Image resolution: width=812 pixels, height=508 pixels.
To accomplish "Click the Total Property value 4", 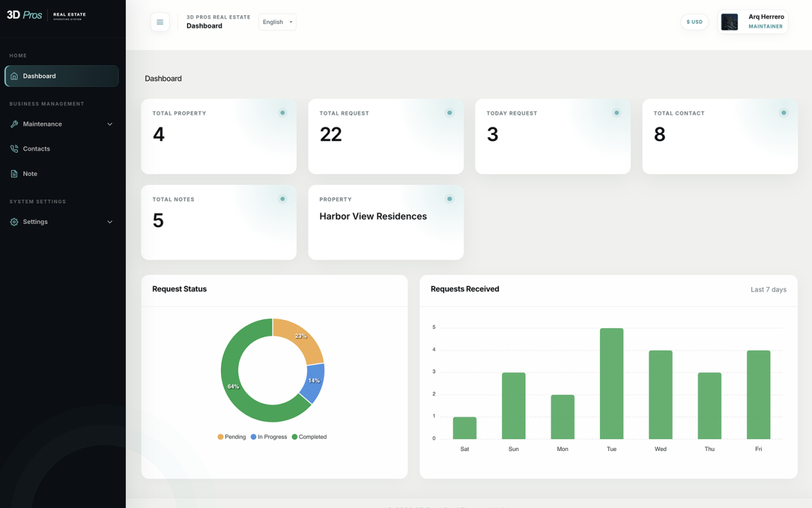I will pyautogui.click(x=159, y=135).
